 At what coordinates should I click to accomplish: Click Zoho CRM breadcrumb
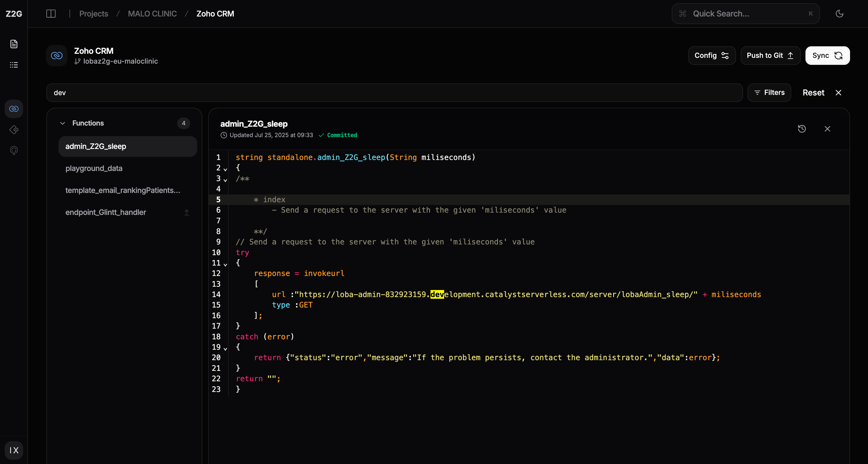pyautogui.click(x=215, y=14)
